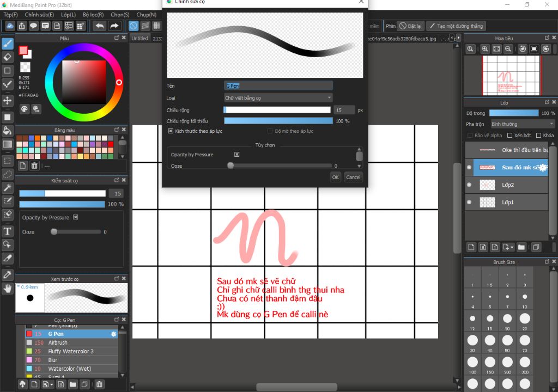Open the Bộ lọc(R) menu
Viewport: 558px width, 392px height.
93,15
